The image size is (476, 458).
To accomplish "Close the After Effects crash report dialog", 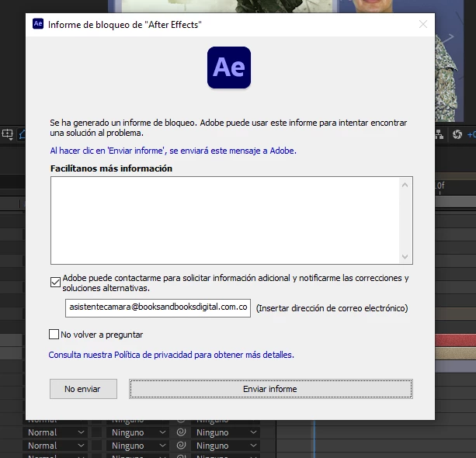I will click(423, 24).
